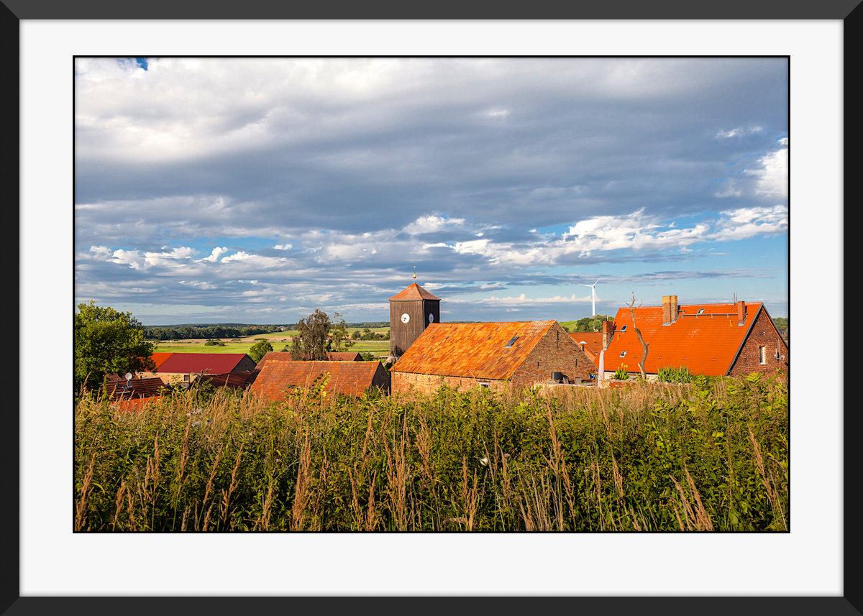Click the clock face on the church tower

[406, 317]
